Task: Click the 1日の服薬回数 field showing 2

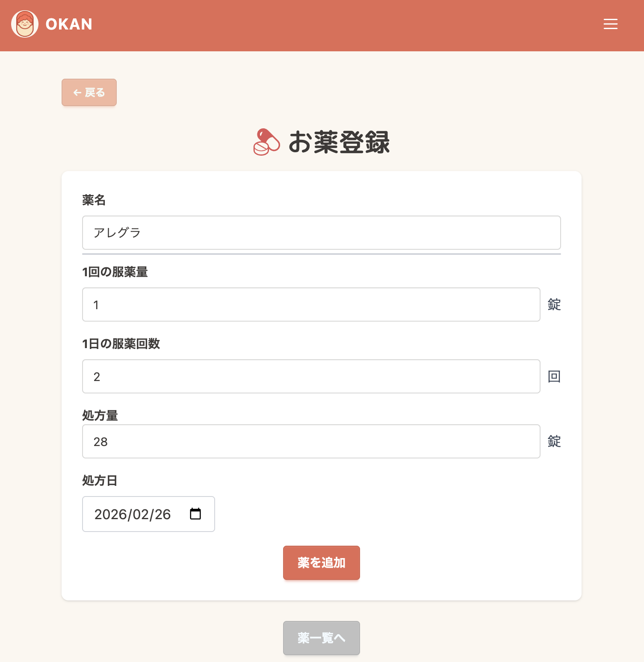Action: tap(311, 376)
